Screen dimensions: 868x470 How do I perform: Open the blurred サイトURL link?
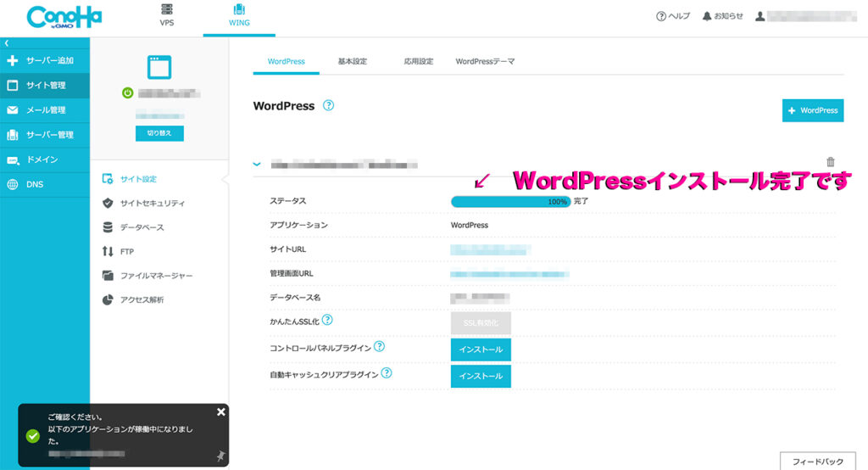[x=491, y=250]
